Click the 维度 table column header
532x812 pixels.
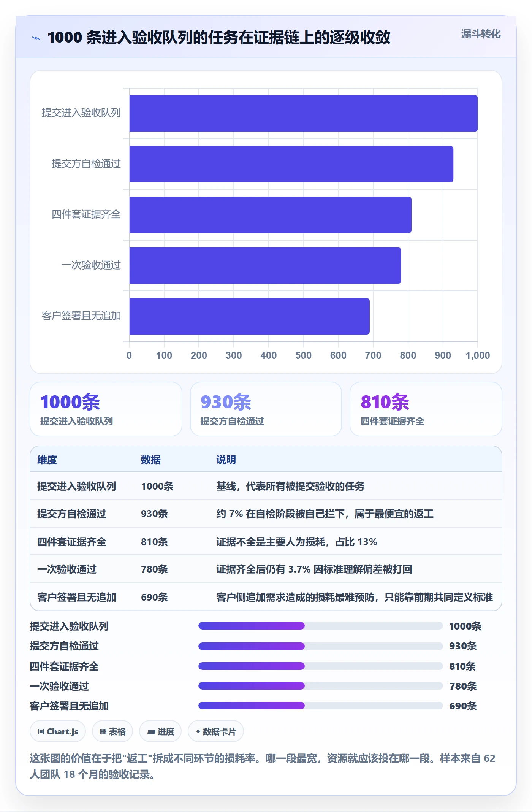click(47, 460)
